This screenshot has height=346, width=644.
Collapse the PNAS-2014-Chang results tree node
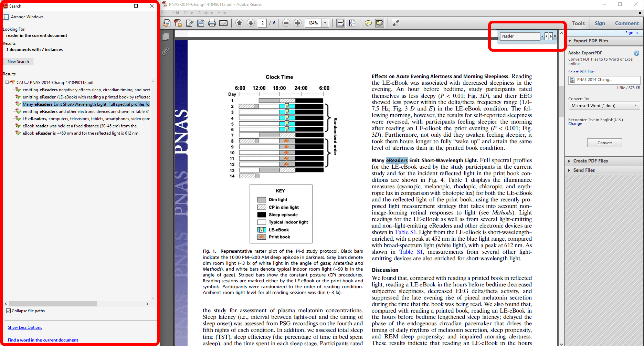[x=7, y=82]
